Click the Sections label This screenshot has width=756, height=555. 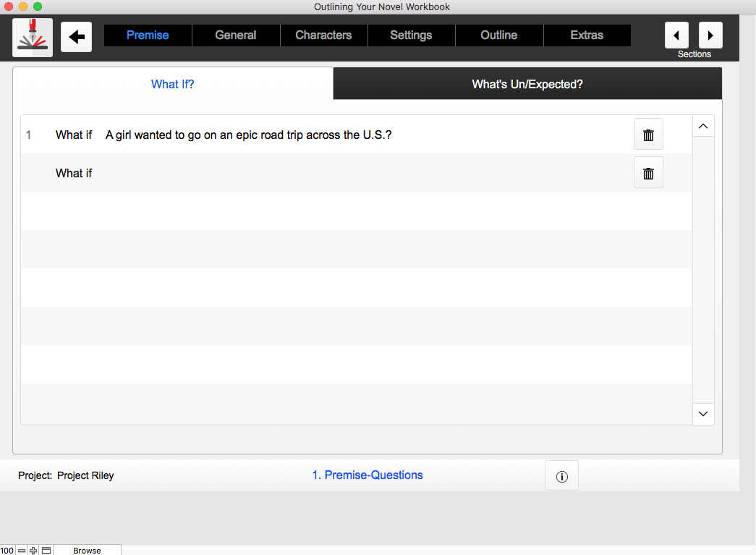[695, 54]
